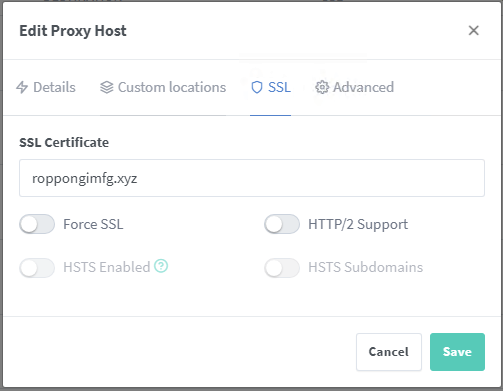Toggle the HSTS Subdomains switch
The image size is (503, 391).
click(x=282, y=268)
